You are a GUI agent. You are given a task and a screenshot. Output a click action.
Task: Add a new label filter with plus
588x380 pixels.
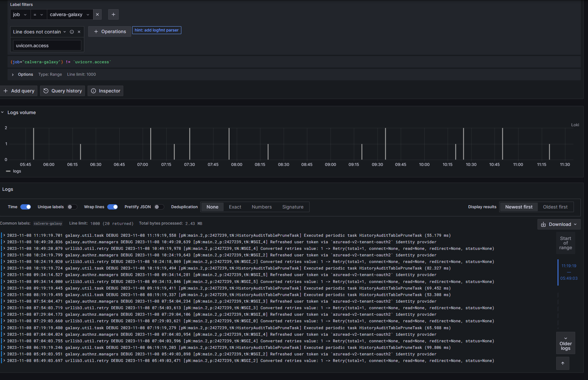point(113,14)
